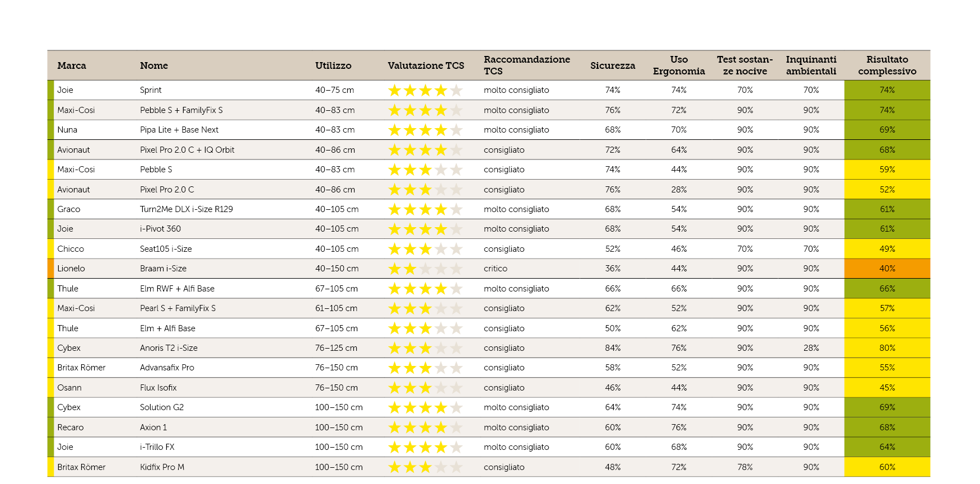980x484 pixels.
Task: Click the yellow 45% overall result cell
Action: click(887, 388)
